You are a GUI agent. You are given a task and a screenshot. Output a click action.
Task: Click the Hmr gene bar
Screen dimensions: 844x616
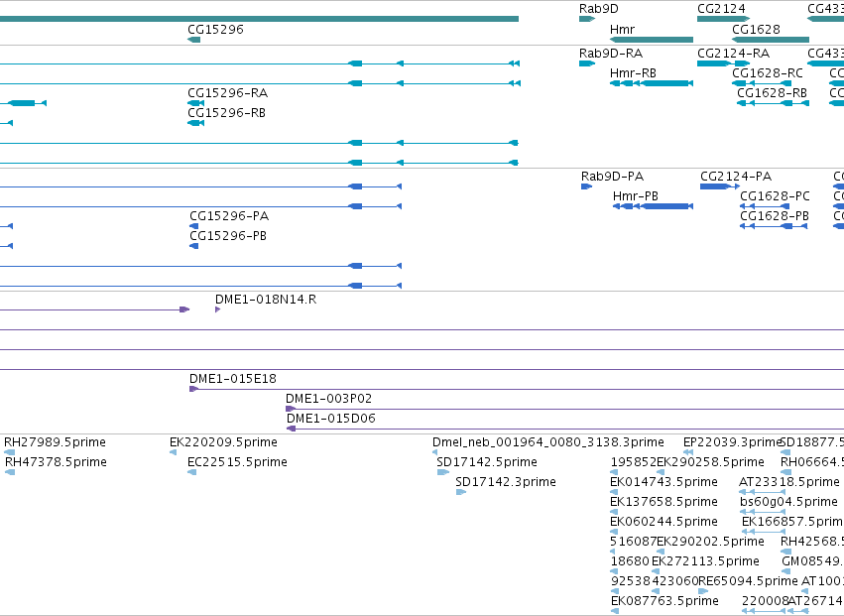652,40
